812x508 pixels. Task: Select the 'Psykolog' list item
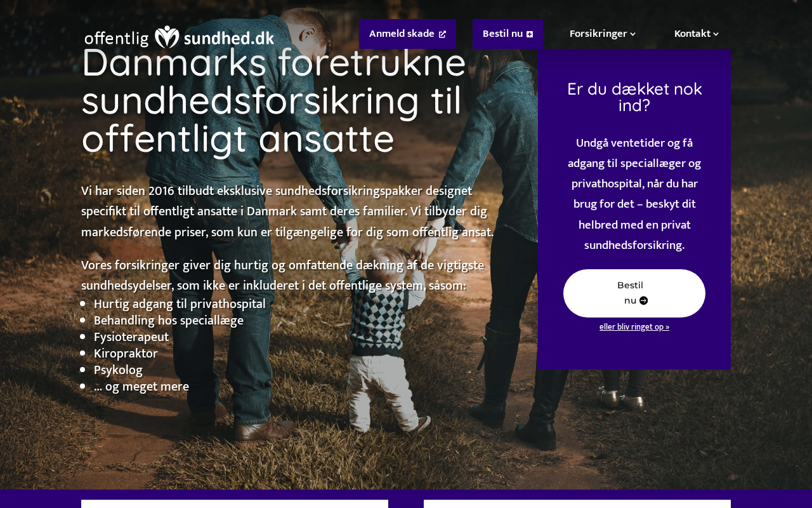[x=118, y=370]
